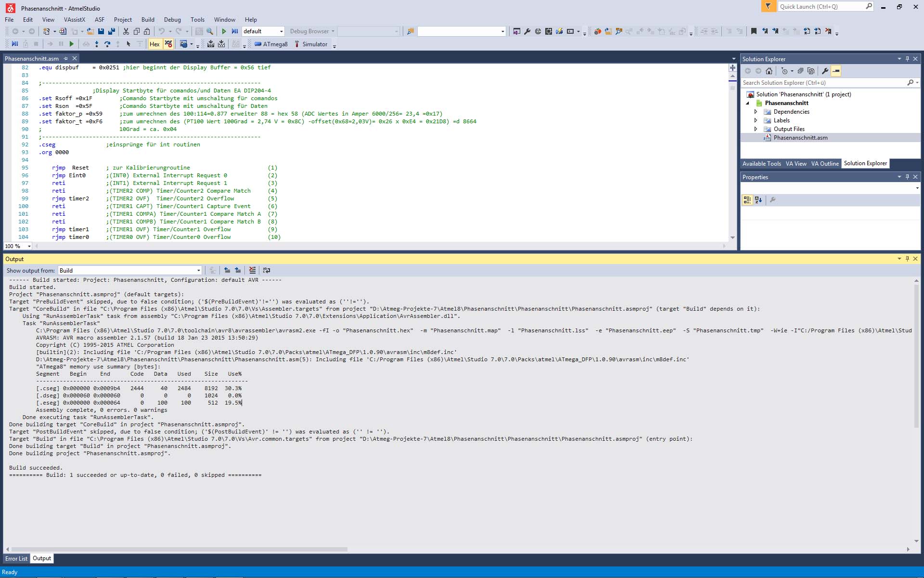This screenshot has width=924, height=578.
Task: Click the Clear All output icon
Action: (x=252, y=271)
